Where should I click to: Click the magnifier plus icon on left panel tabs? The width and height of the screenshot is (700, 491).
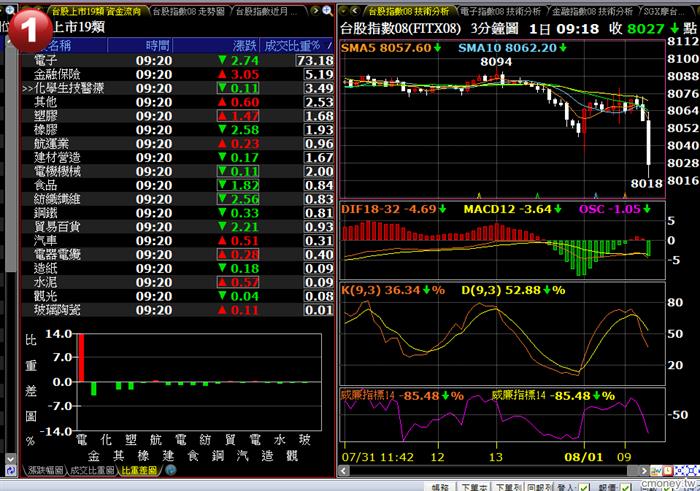(328, 11)
